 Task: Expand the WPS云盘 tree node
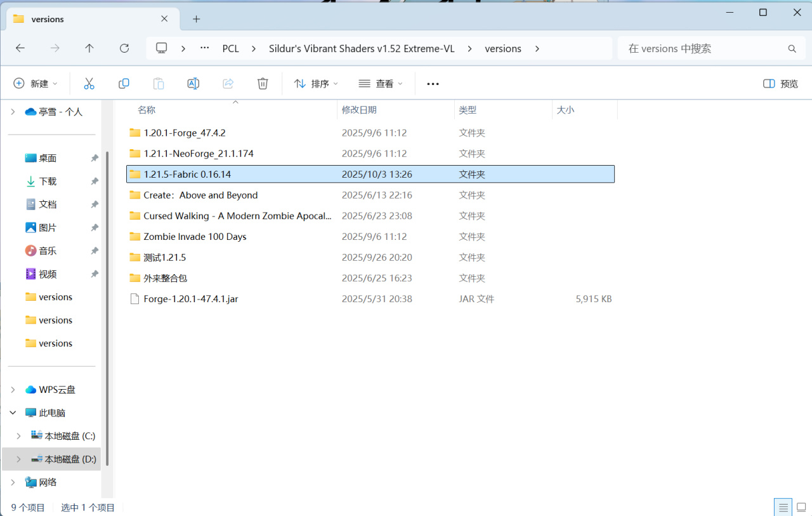coord(13,390)
